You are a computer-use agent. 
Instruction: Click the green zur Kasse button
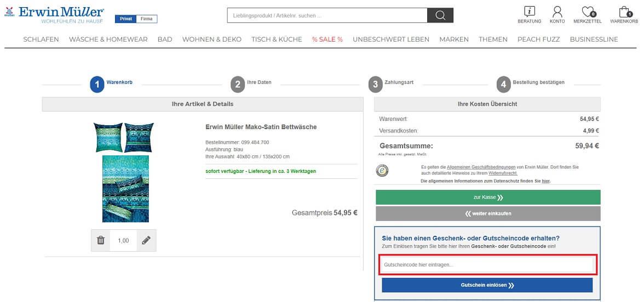488,198
